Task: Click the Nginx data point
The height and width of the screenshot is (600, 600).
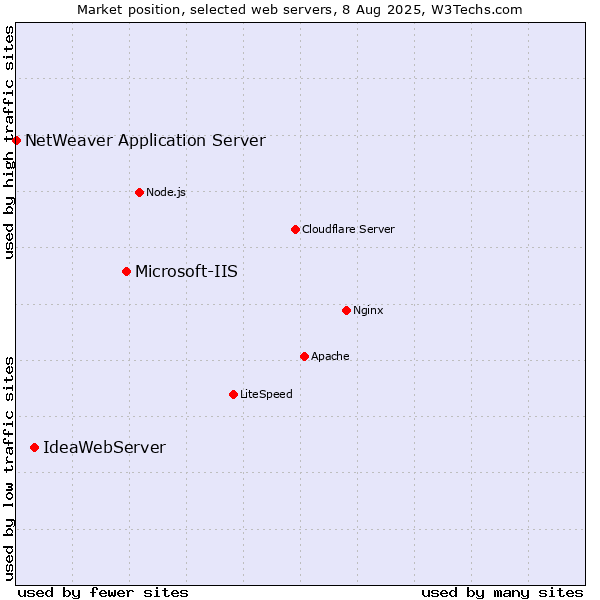Action: pos(347,310)
